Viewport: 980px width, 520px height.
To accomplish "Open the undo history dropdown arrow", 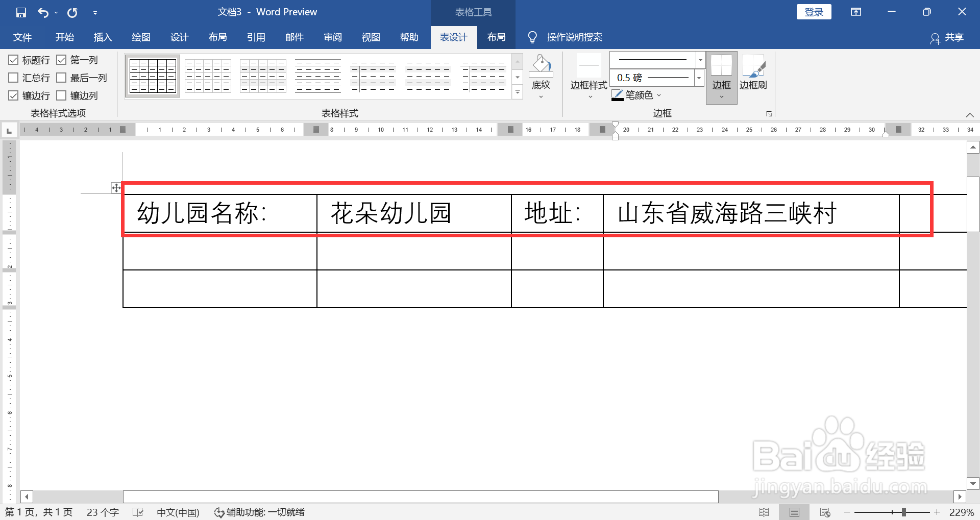I will pyautogui.click(x=56, y=13).
